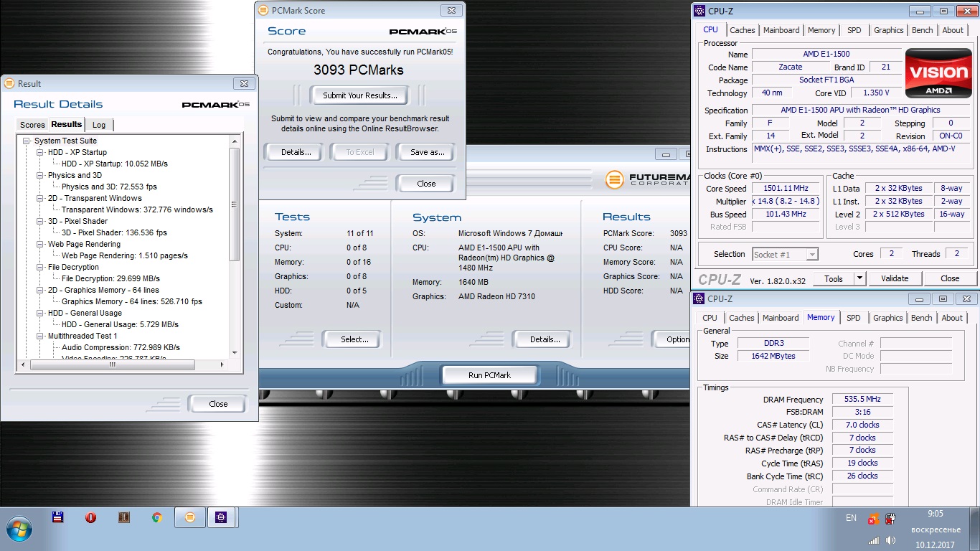The height and width of the screenshot is (551, 980).
Task: Click the Result window title icon
Action: coord(9,83)
